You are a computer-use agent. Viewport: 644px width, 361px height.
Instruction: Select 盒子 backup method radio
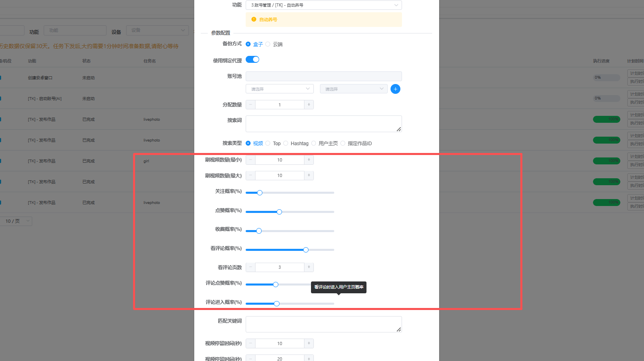click(248, 44)
